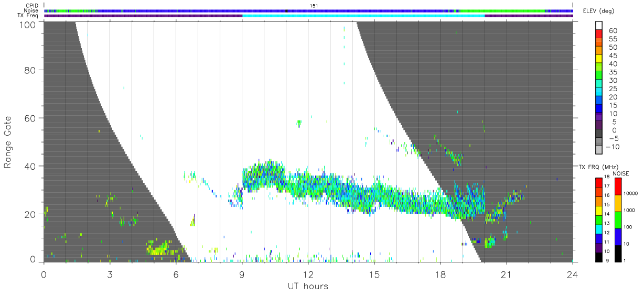
Task: Click the x-axis tick label '0'
Action: click(x=44, y=274)
